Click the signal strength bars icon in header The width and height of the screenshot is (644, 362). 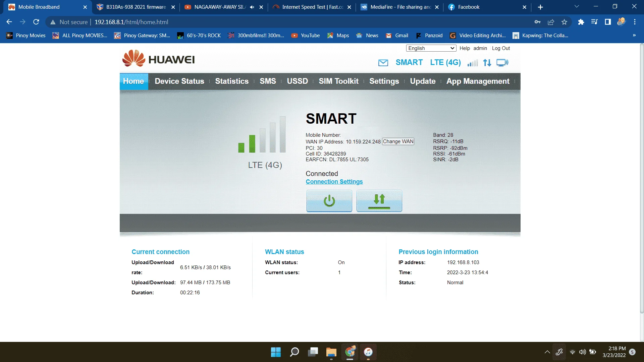[x=473, y=63]
